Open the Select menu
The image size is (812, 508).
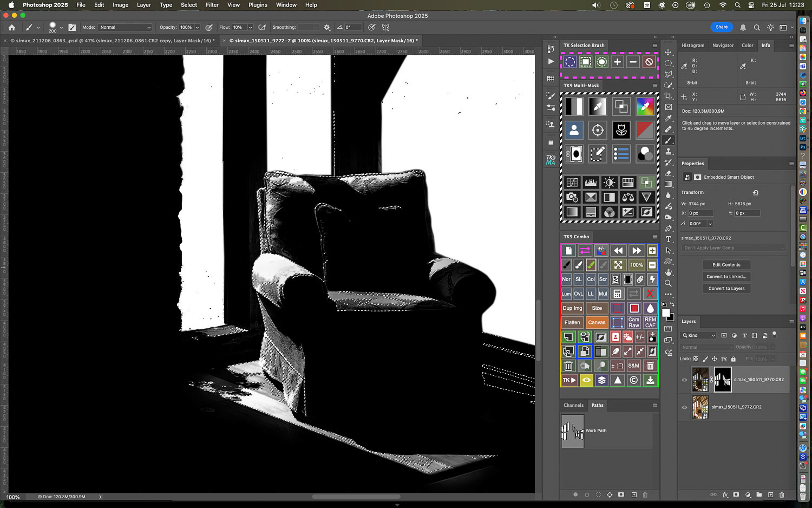pyautogui.click(x=189, y=5)
